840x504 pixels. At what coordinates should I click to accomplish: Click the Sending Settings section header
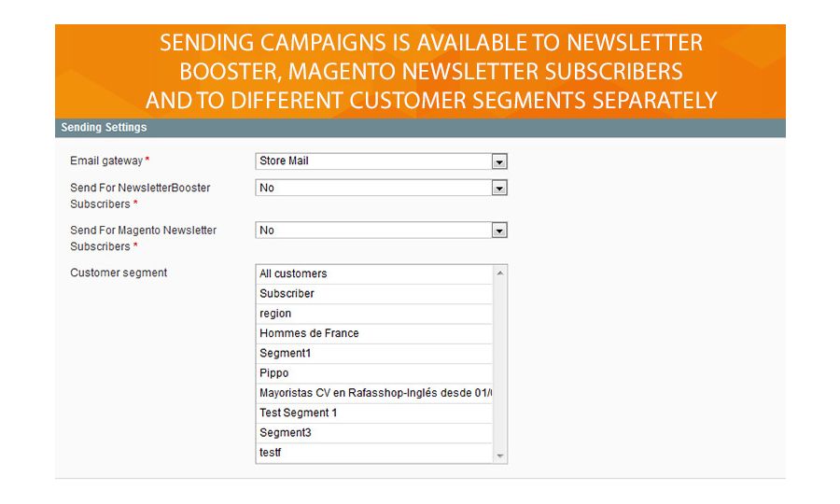tap(104, 128)
